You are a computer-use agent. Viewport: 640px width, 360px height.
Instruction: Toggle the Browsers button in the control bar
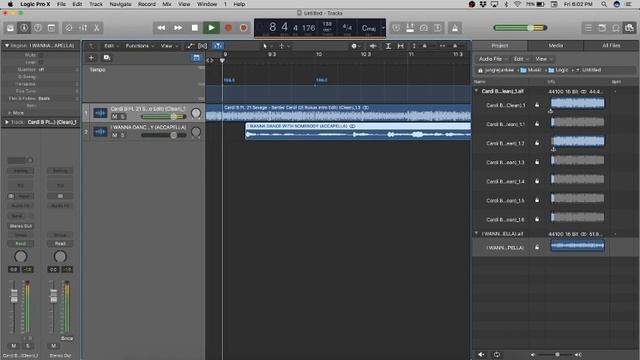[629, 28]
